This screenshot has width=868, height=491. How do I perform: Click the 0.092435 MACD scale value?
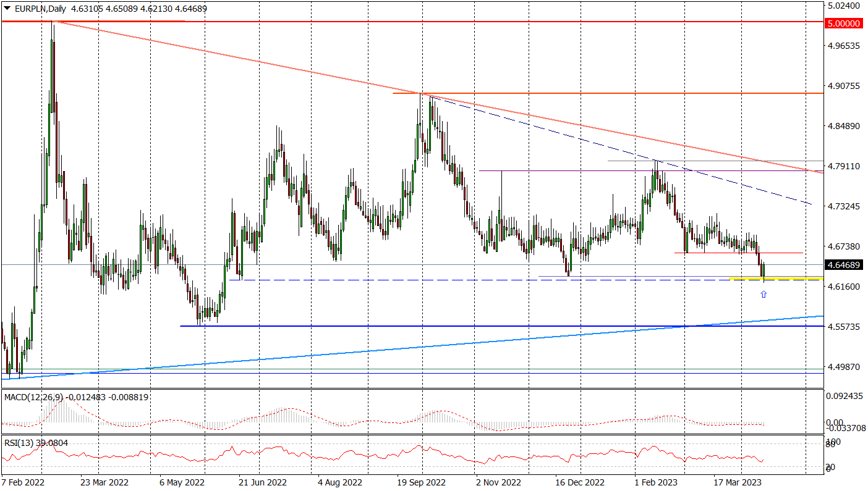[x=845, y=396]
